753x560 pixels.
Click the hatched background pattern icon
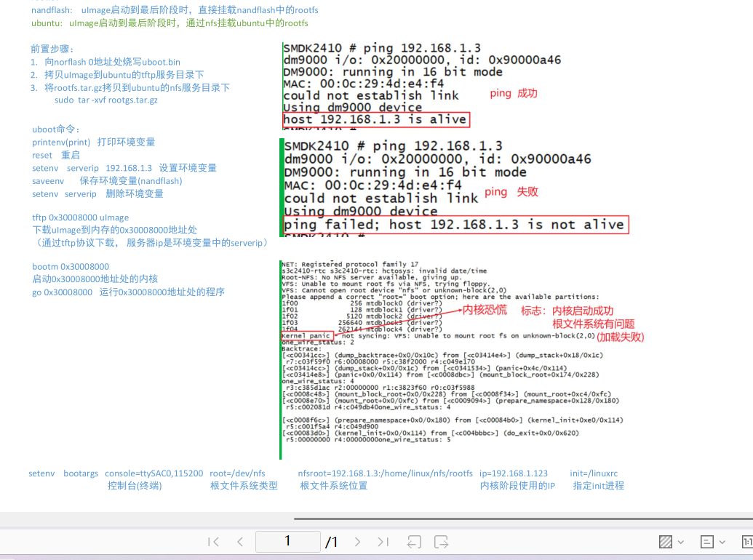click(x=666, y=542)
